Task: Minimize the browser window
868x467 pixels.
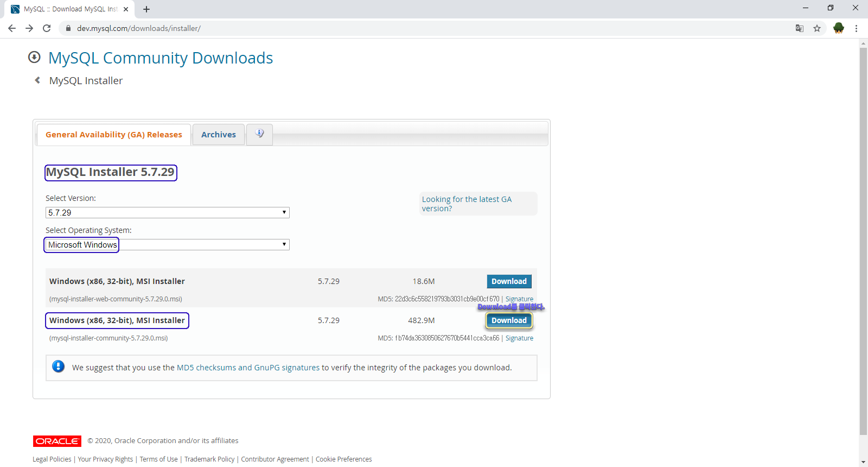Action: coord(805,8)
